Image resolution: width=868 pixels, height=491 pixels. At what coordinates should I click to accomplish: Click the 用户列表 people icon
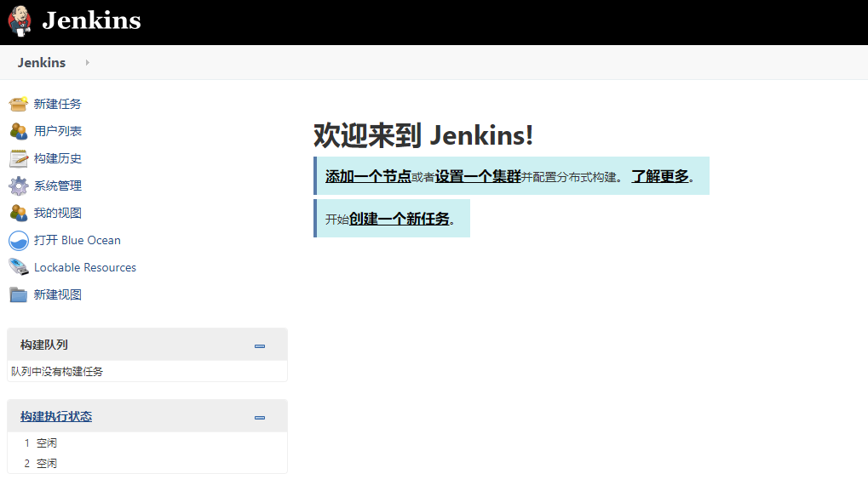click(x=18, y=131)
